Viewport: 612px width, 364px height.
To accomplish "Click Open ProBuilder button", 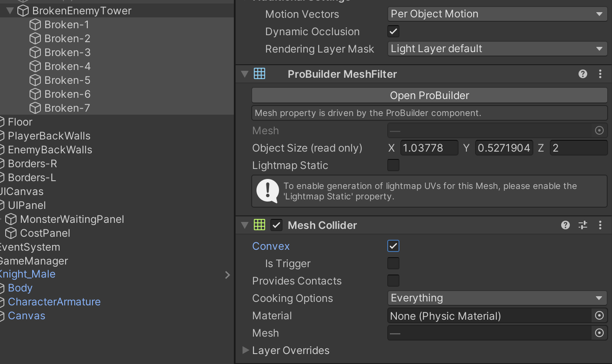I will [429, 95].
